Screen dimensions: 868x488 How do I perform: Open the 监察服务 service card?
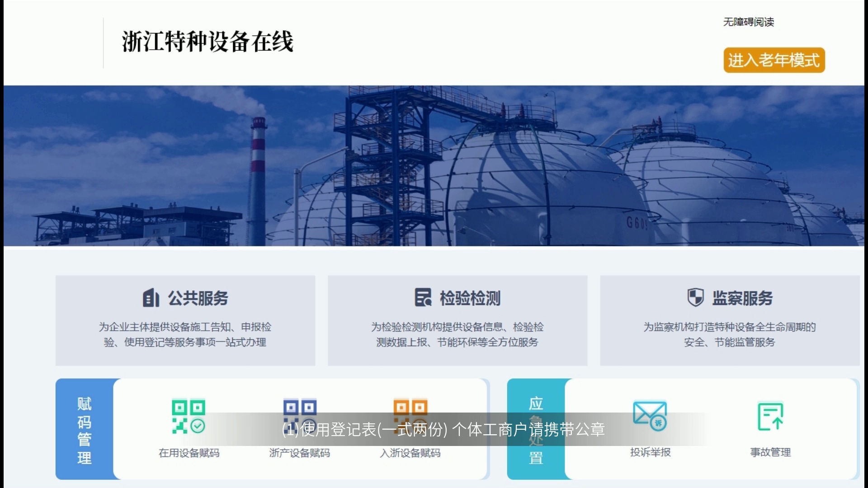730,320
